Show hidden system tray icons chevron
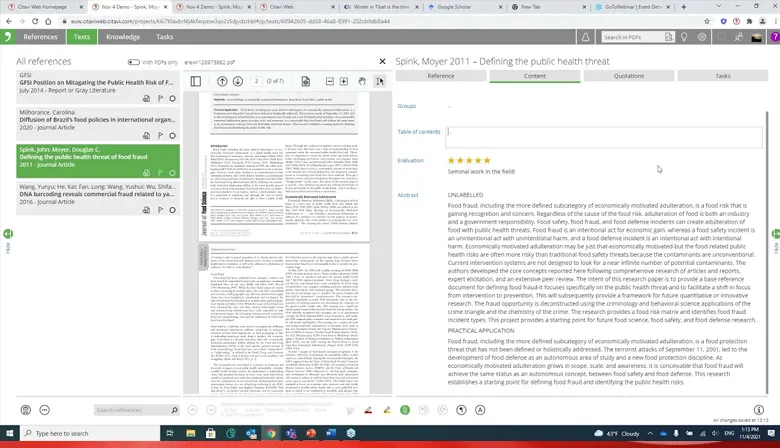The width and height of the screenshot is (780, 448). coord(650,434)
